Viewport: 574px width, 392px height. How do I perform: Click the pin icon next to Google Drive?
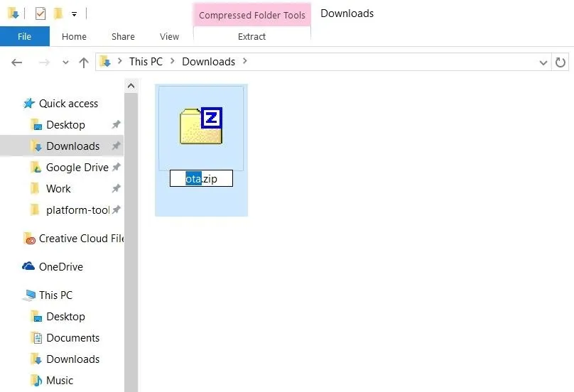pos(116,167)
